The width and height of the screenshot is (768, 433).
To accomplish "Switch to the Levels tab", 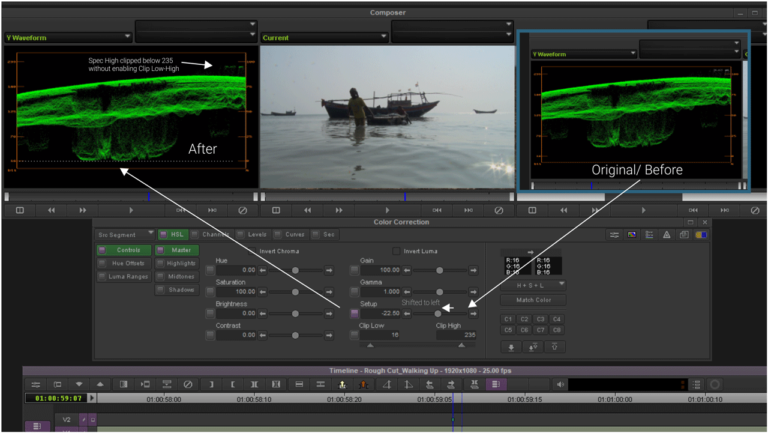I will 253,235.
